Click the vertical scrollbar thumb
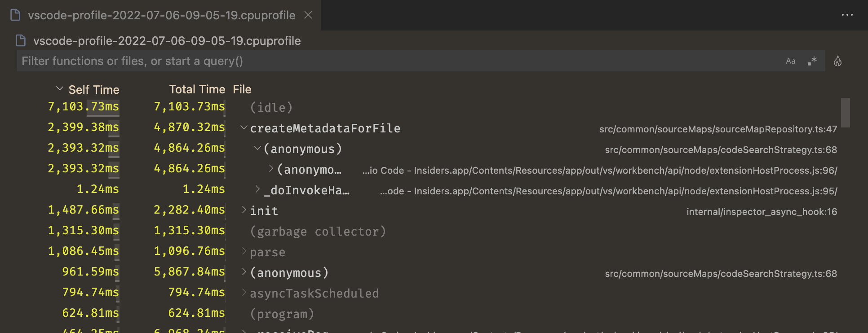This screenshot has width=868, height=333. pyautogui.click(x=845, y=112)
